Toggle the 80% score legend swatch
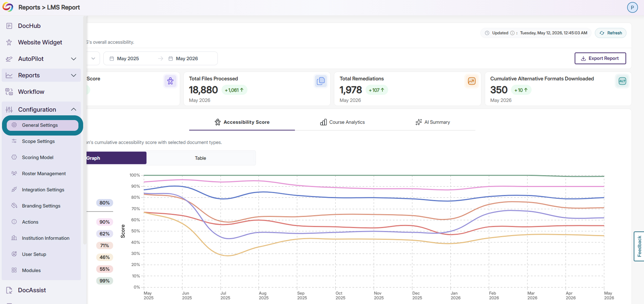 [x=105, y=203]
